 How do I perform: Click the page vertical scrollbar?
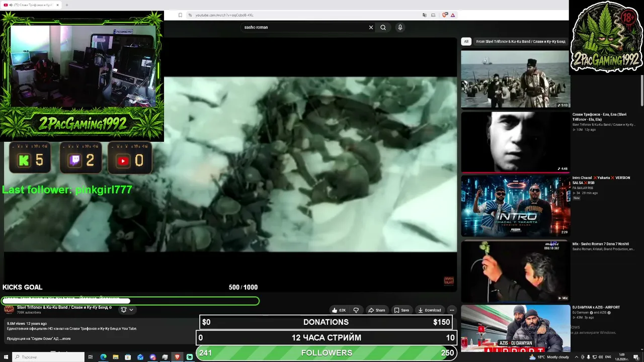click(x=642, y=90)
